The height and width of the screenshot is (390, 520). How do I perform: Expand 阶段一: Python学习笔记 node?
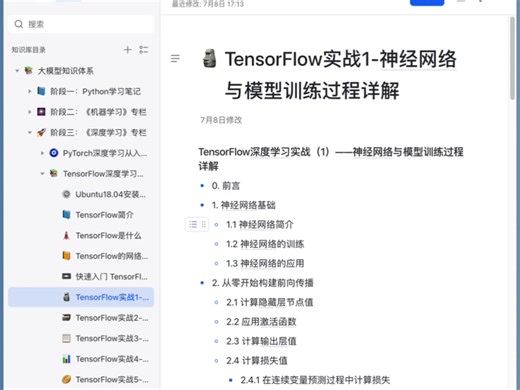30,91
